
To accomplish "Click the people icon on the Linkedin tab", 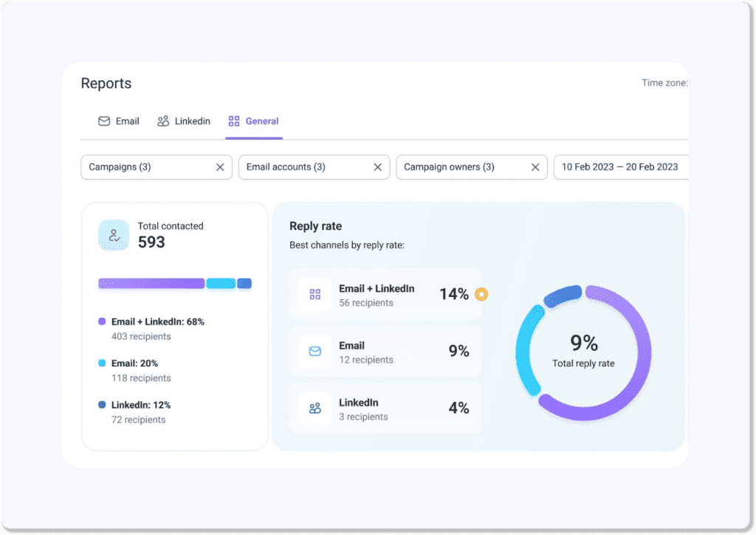I will coord(162,120).
